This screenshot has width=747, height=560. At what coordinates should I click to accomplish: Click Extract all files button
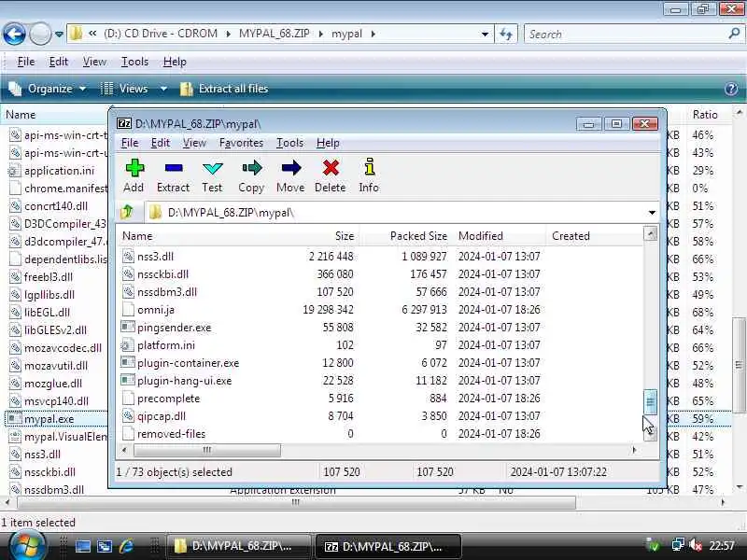click(224, 89)
